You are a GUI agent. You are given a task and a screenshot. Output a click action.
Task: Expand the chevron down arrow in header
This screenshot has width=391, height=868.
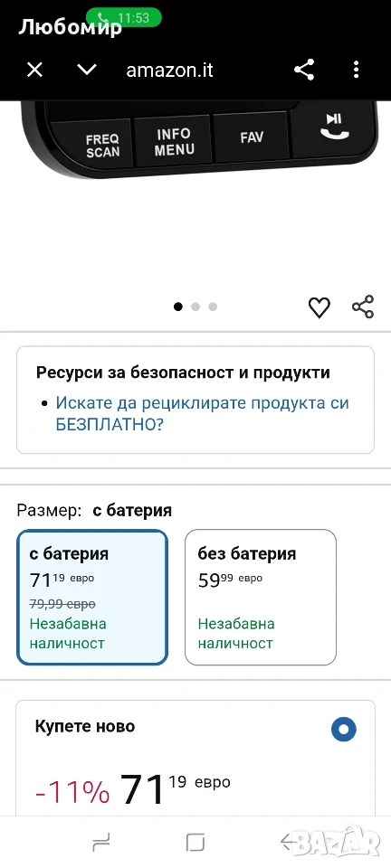point(87,70)
